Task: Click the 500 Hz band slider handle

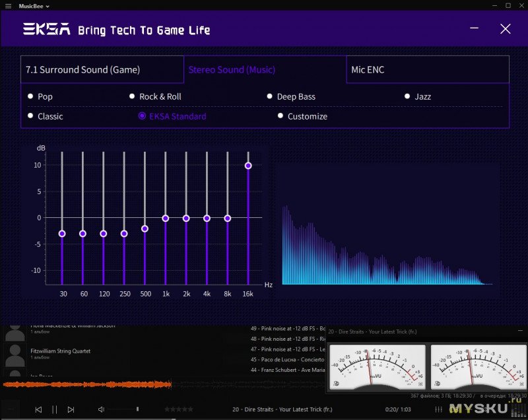Action: pos(145,228)
